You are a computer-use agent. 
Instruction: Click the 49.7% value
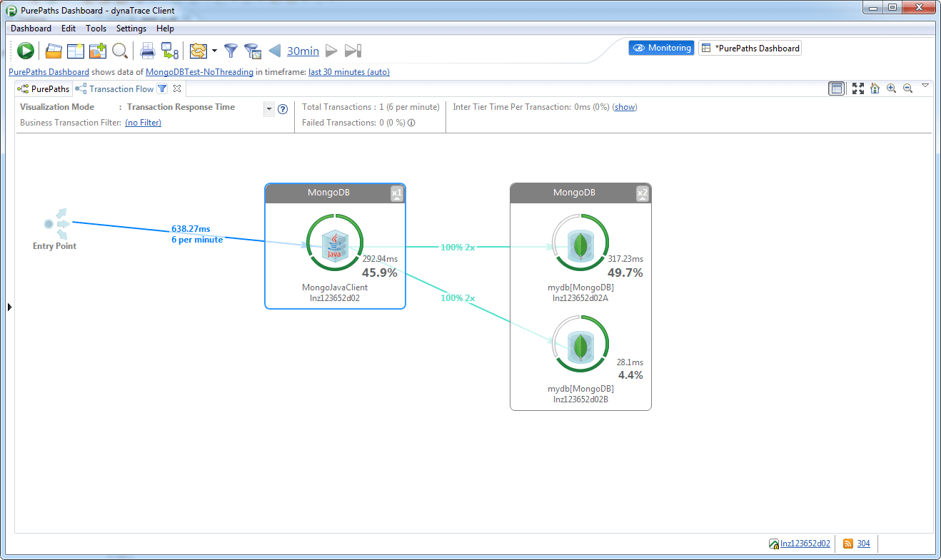pos(625,273)
